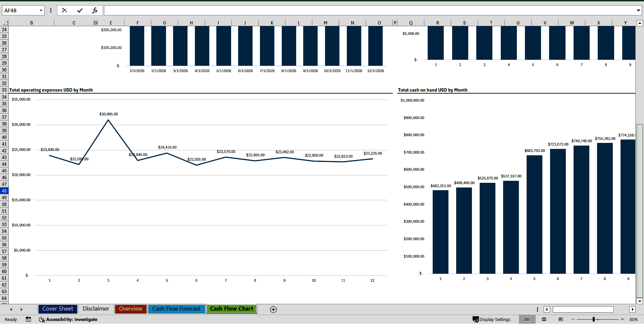Click the Cancel (X) icon beside formula bar

[64, 10]
